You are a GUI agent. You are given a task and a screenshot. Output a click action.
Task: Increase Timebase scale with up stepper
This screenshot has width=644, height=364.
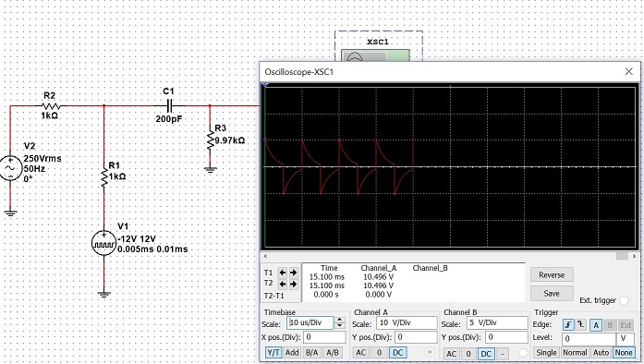[339, 320]
